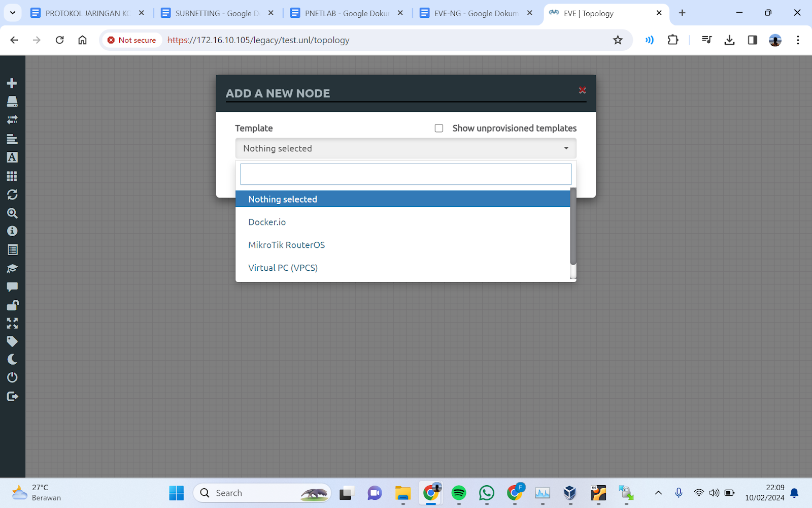Click the template list scrollbar
The height and width of the screenshot is (508, 812).
pyautogui.click(x=573, y=226)
